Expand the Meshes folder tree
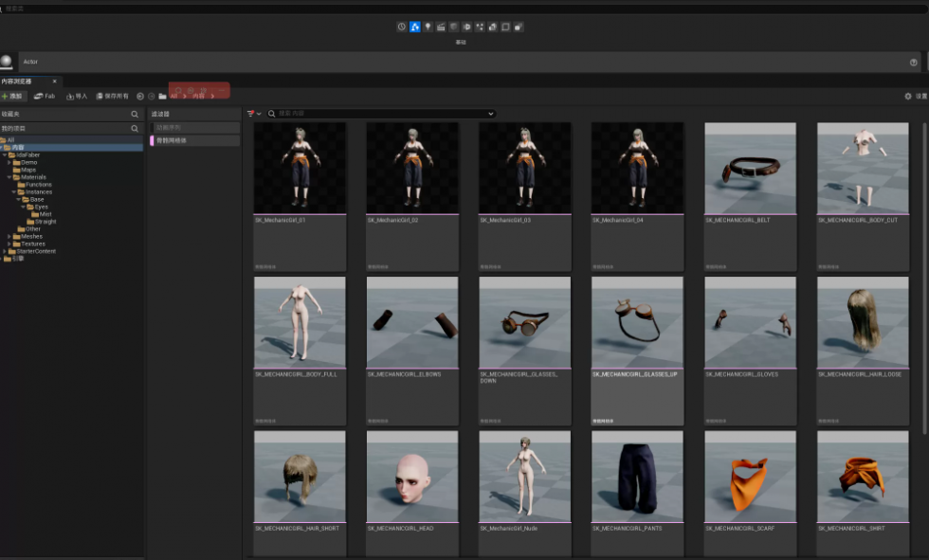The image size is (929, 560). coord(9,236)
